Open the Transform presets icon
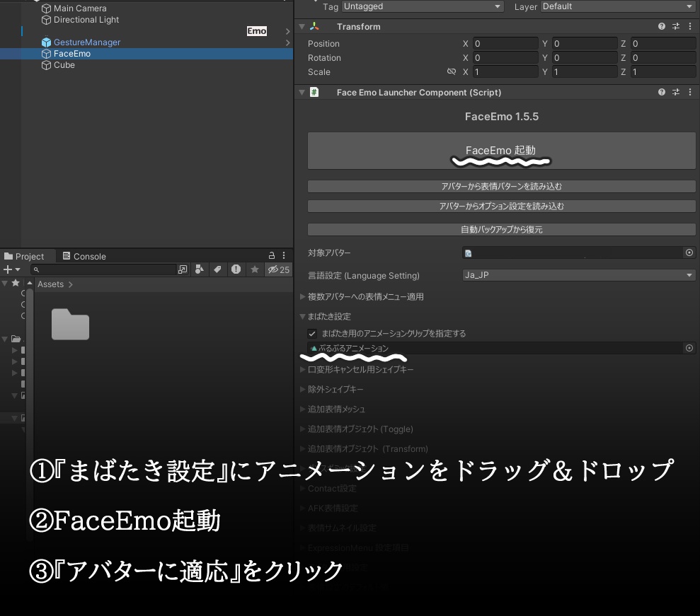 675,26
